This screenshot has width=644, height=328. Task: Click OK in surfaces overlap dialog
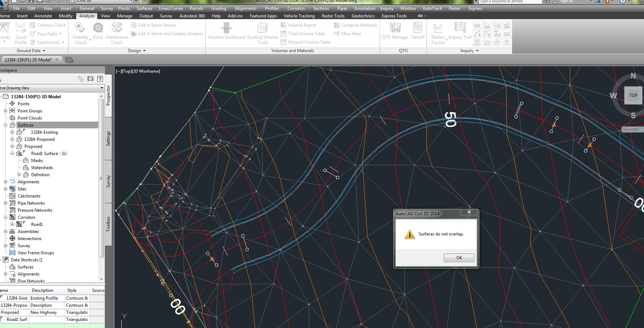point(459,258)
